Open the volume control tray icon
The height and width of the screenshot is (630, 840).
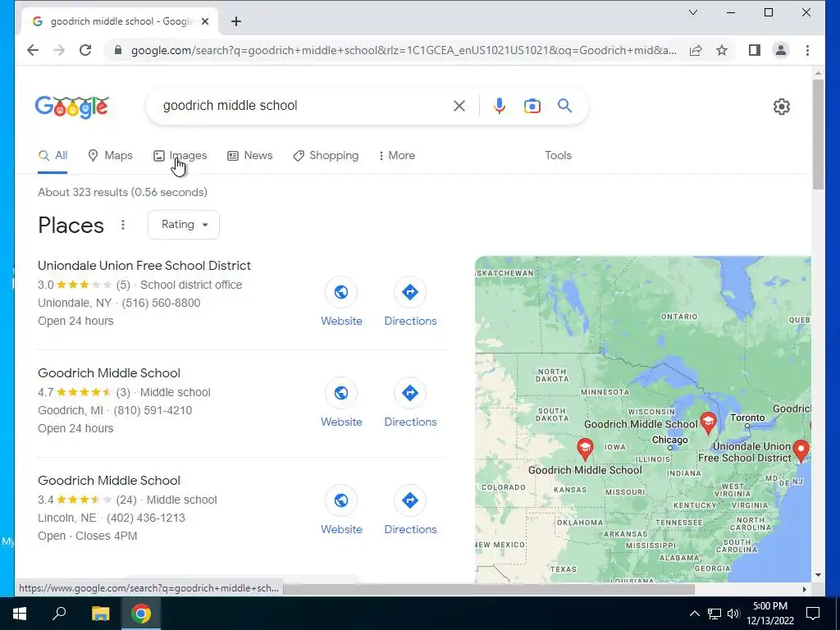[x=733, y=614]
